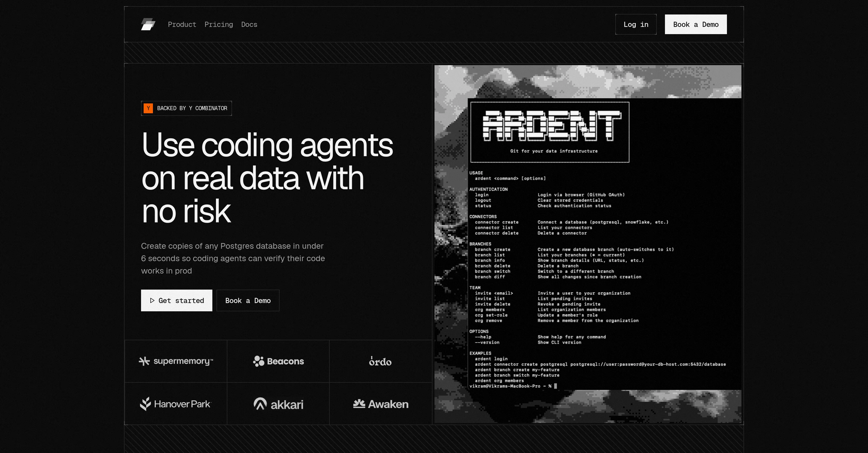Click 'Git for your data infrastructure' text

point(554,151)
